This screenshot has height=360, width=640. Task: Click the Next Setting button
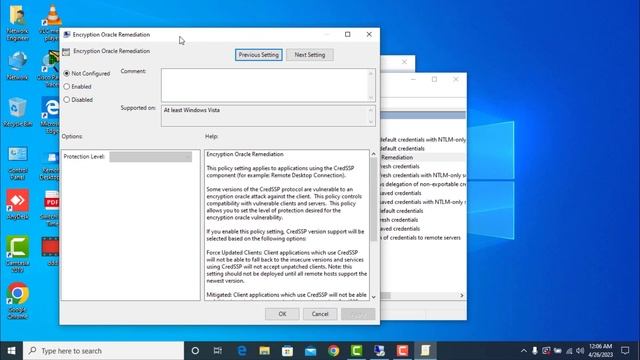(x=310, y=55)
